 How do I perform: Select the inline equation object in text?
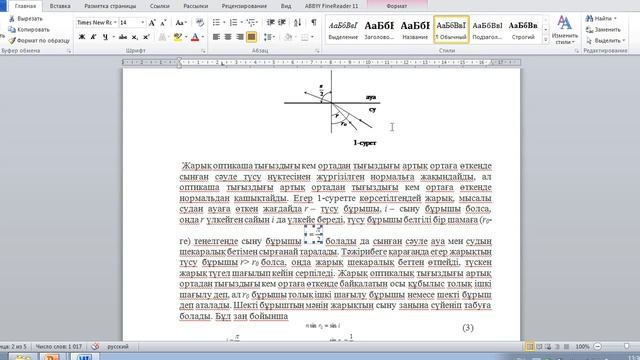coord(313,235)
